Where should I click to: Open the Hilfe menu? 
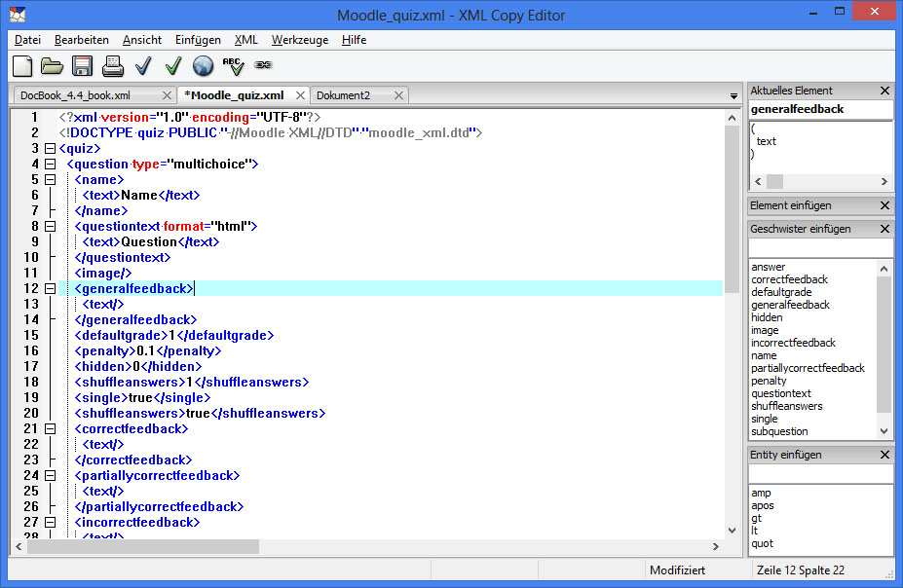pyautogui.click(x=354, y=40)
